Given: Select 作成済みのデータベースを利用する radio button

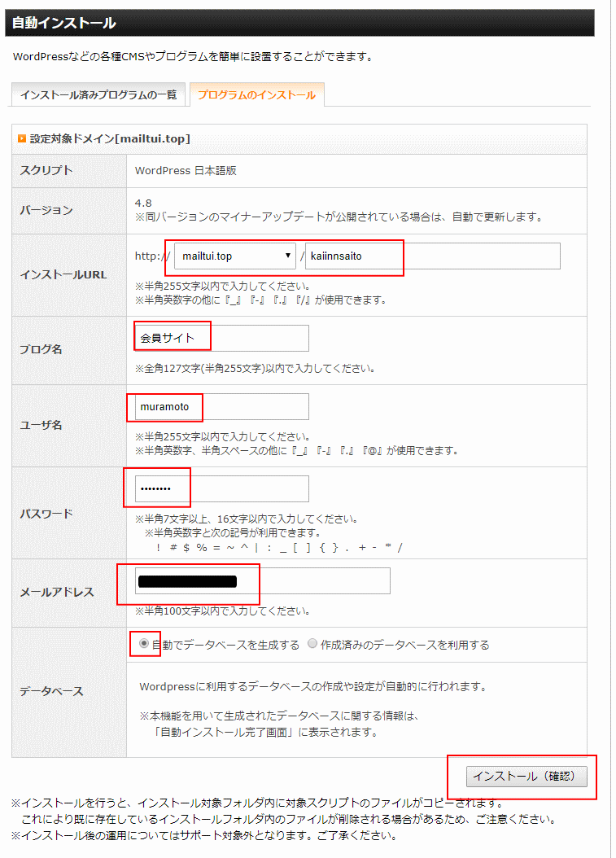Looking at the screenshot, I should pyautogui.click(x=312, y=643).
